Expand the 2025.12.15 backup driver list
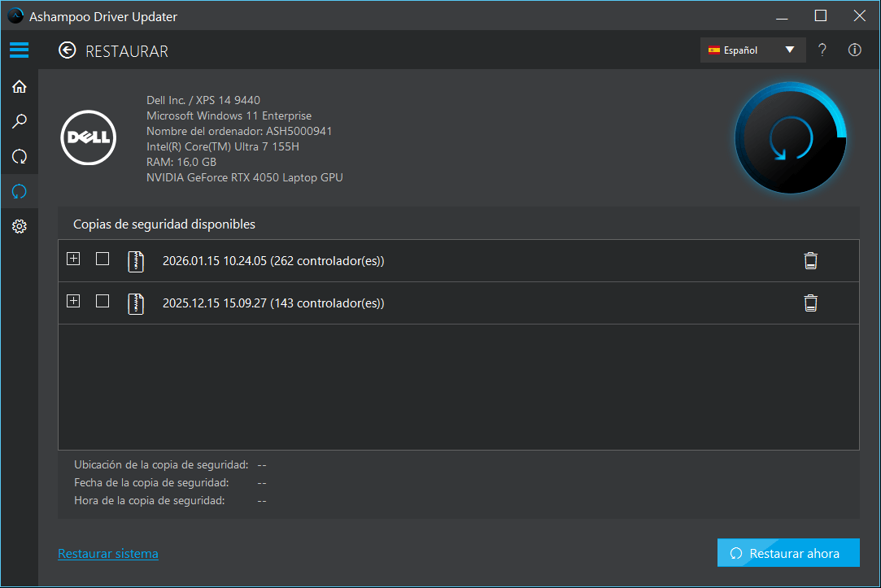The width and height of the screenshot is (881, 588). [73, 300]
